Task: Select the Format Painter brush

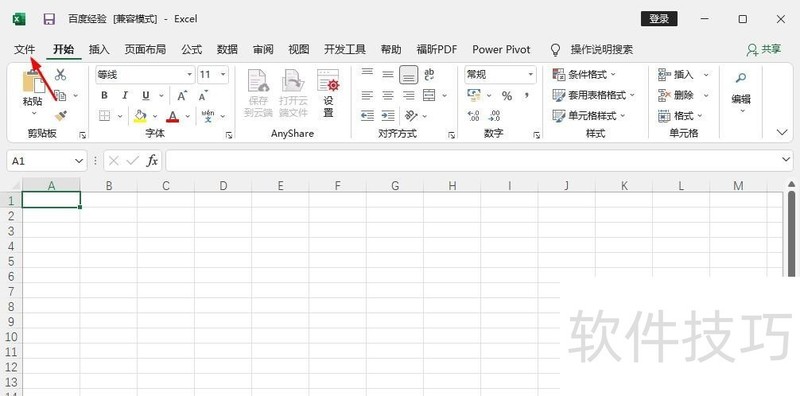Action: [x=61, y=116]
